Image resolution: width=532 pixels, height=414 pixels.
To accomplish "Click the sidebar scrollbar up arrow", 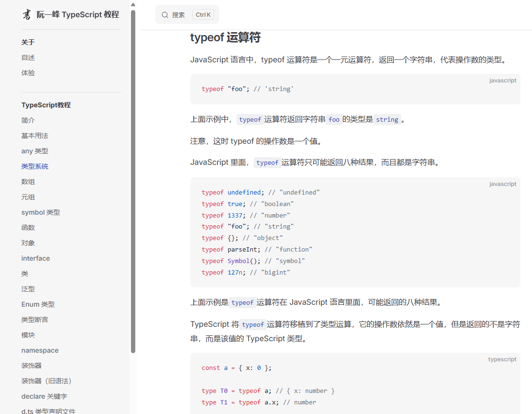I will pos(133,4).
